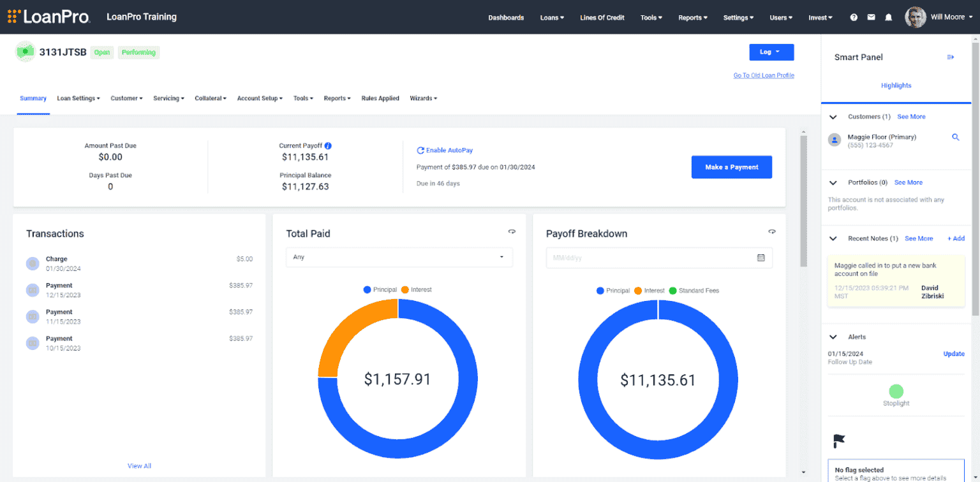Click the Enable AutoPay link

[x=449, y=150]
